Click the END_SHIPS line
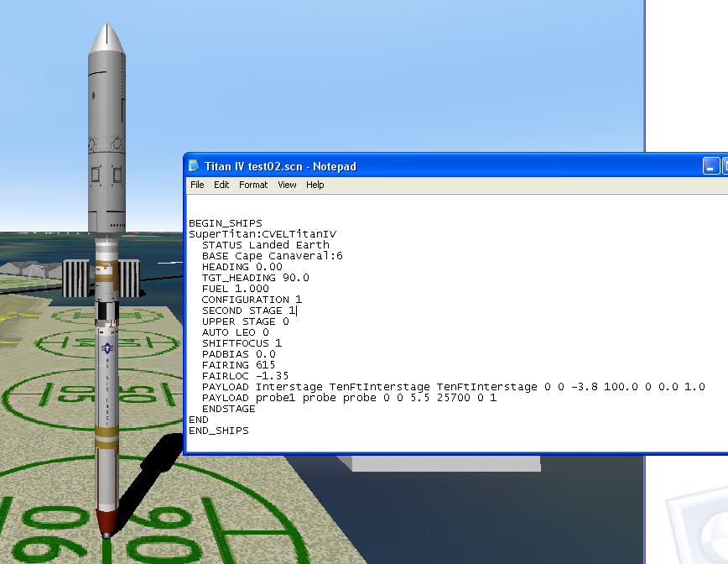 tap(219, 431)
